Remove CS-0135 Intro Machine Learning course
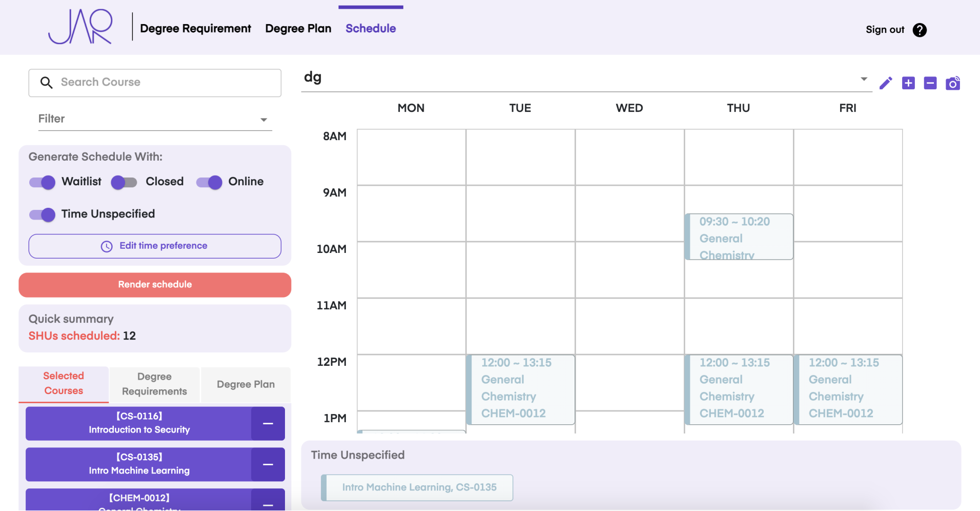Screen dimensions: 980x511 [268, 465]
